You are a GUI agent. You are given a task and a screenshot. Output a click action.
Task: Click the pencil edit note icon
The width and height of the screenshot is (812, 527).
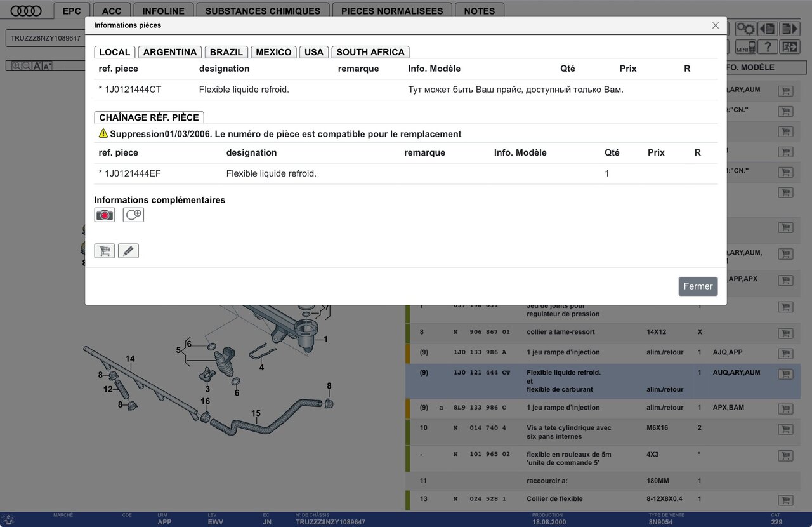pyautogui.click(x=128, y=251)
